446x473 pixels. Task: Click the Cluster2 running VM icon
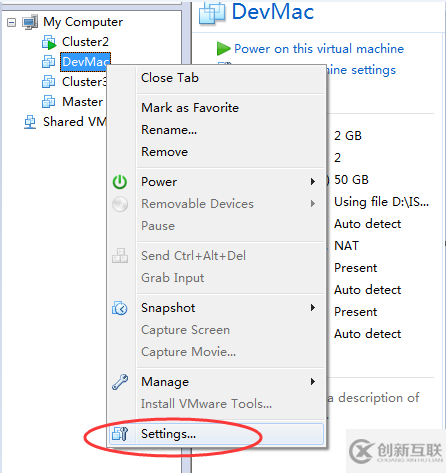pyautogui.click(x=49, y=42)
